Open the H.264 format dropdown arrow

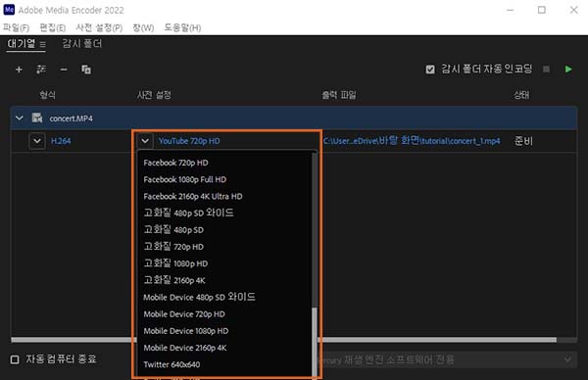tap(37, 141)
